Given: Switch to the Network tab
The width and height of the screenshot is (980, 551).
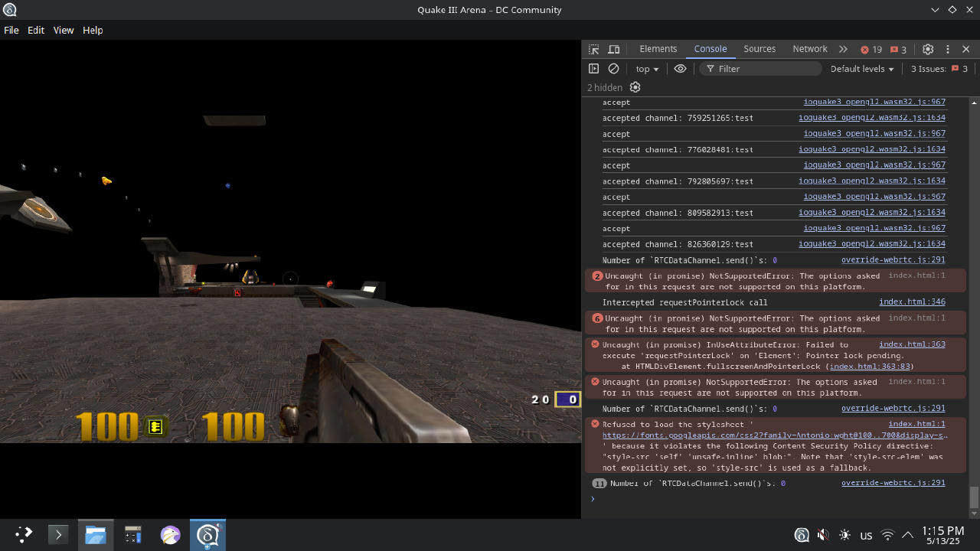Looking at the screenshot, I should [x=809, y=49].
